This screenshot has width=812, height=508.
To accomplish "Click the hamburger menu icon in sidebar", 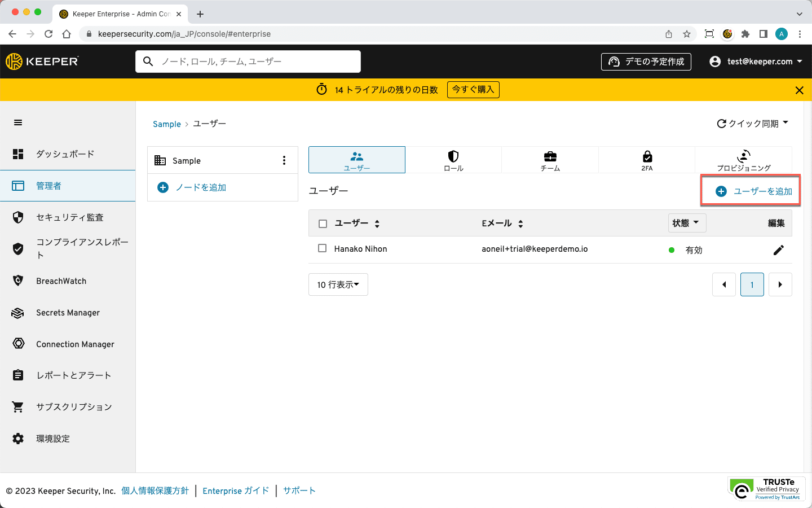I will 18,123.
